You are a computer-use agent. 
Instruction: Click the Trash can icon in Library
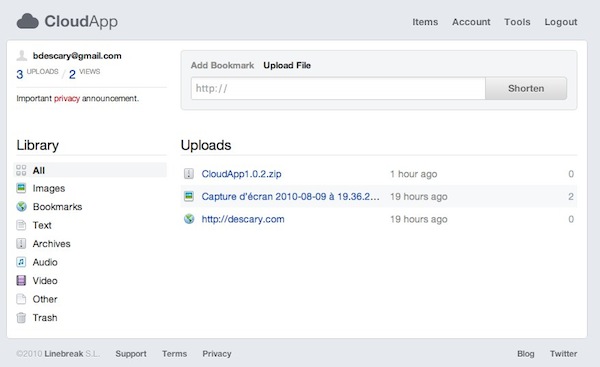(x=21, y=318)
